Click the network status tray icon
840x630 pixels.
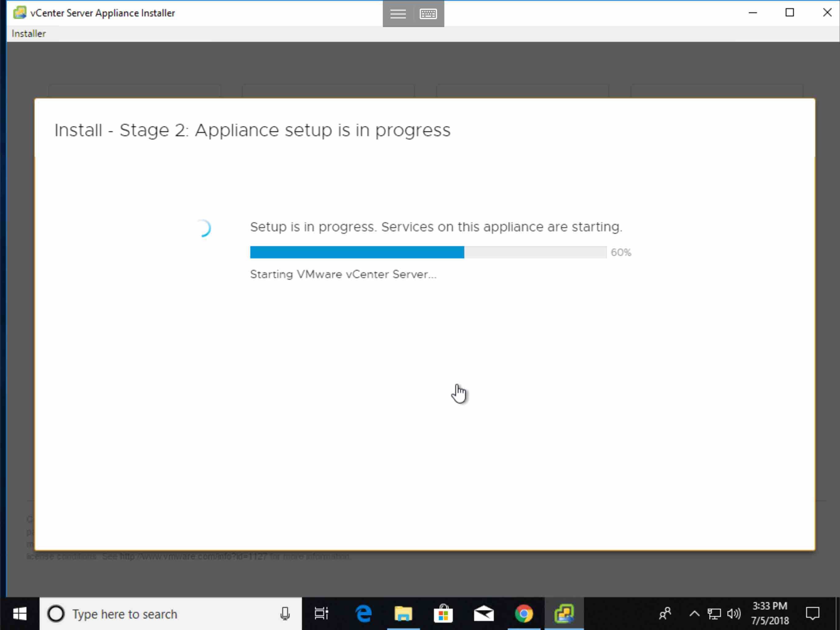pyautogui.click(x=714, y=614)
